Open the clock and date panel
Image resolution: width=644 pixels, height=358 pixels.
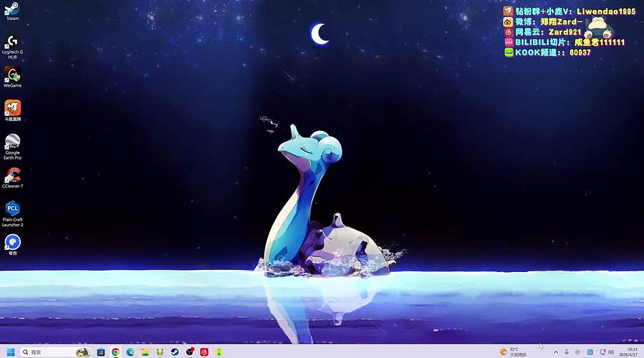pyautogui.click(x=629, y=352)
